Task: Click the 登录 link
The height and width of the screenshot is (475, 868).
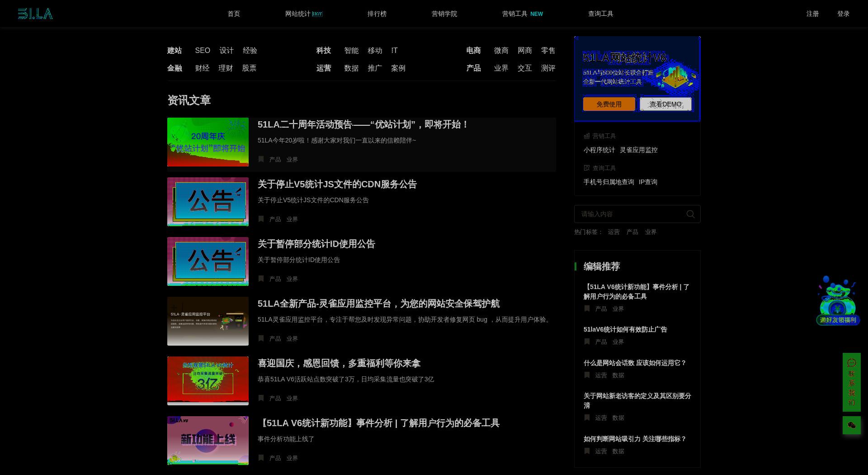Action: coord(844,14)
